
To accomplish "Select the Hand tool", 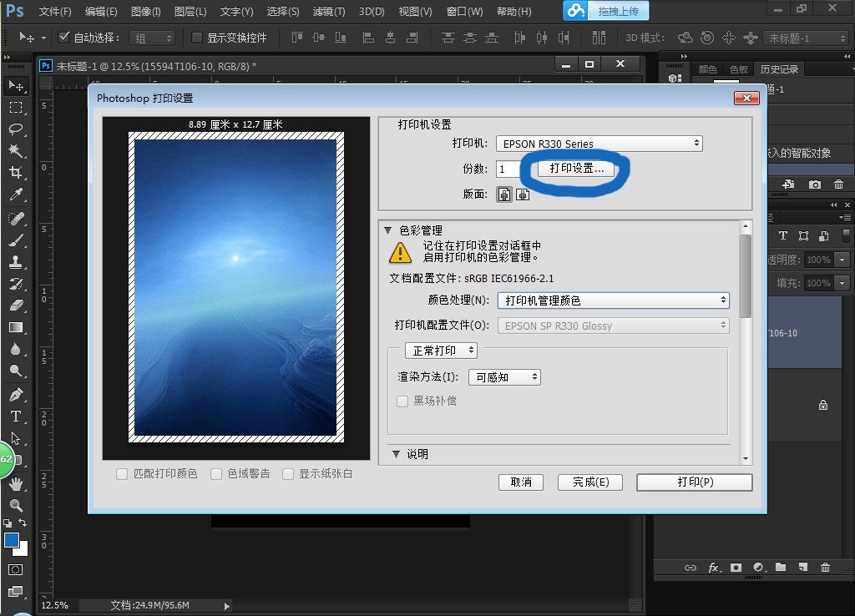I will (x=17, y=483).
